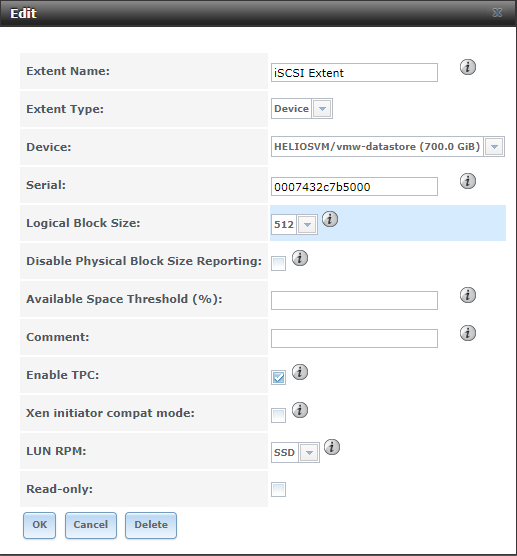Click info icon for Xen initiator compat mode
This screenshot has height=556, width=517.
(x=300, y=410)
